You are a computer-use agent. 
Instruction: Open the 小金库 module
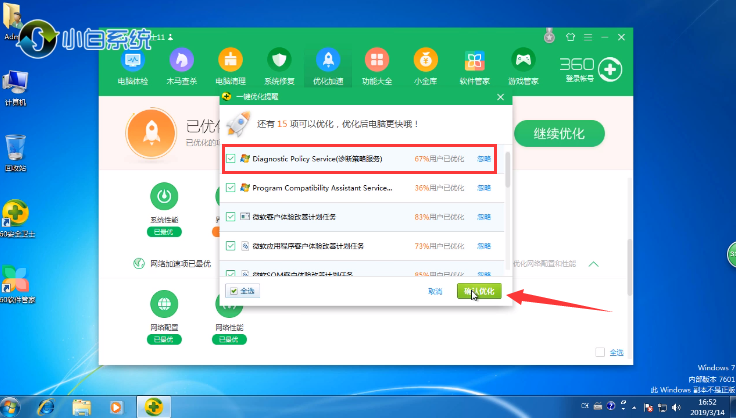click(x=426, y=66)
